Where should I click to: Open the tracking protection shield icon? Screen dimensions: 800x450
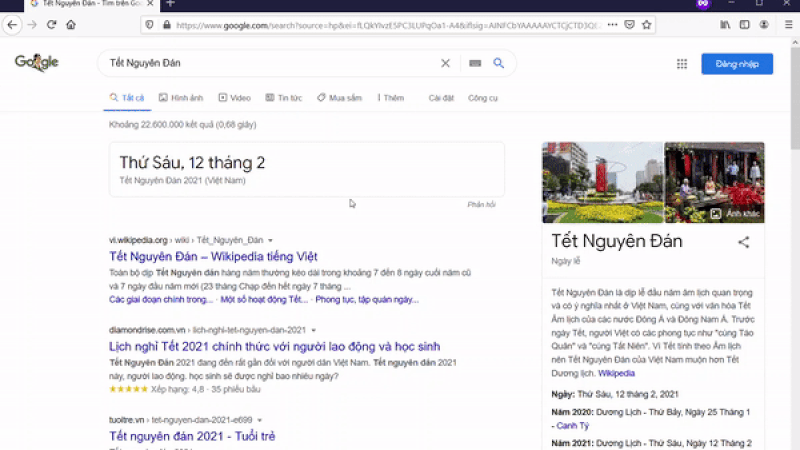tap(149, 24)
